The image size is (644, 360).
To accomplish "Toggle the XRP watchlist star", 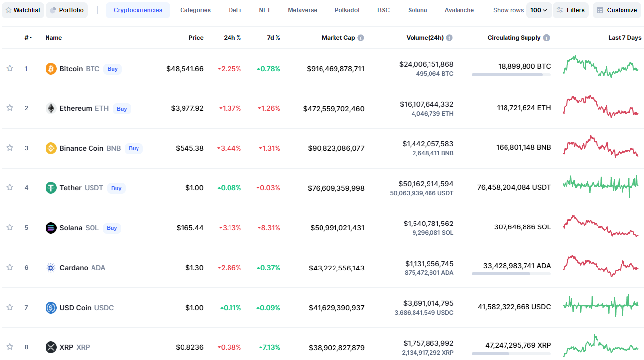I will [9, 347].
